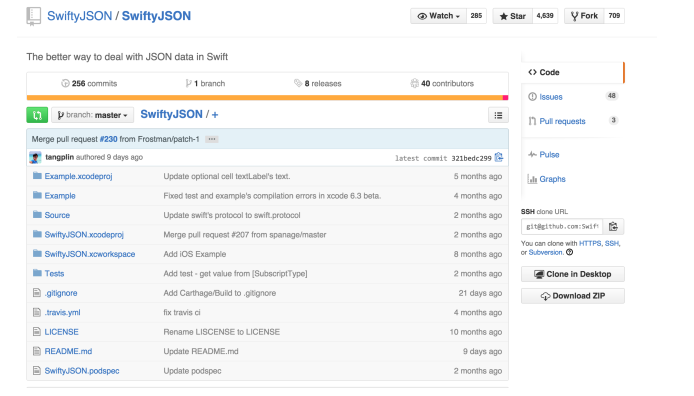Screen dimensions: 694x396
Task: Click the SwiftyJSON.xcodeproj folder icon
Action: 37,235
